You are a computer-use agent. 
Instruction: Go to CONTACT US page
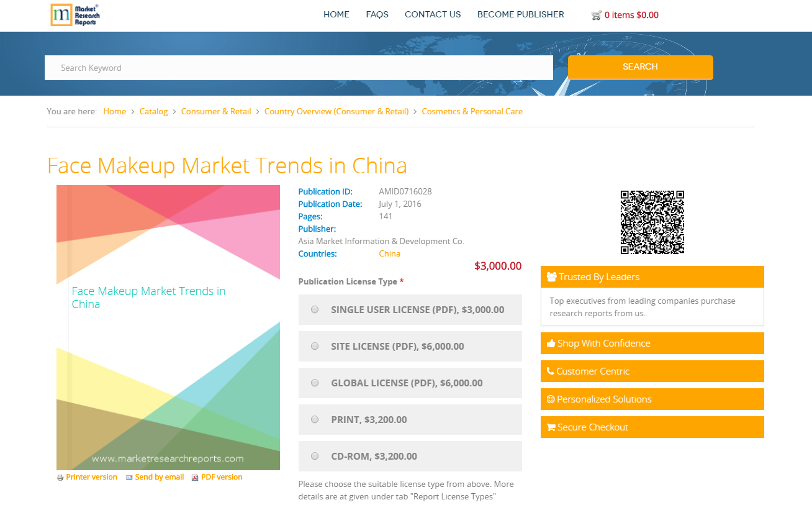tap(433, 14)
